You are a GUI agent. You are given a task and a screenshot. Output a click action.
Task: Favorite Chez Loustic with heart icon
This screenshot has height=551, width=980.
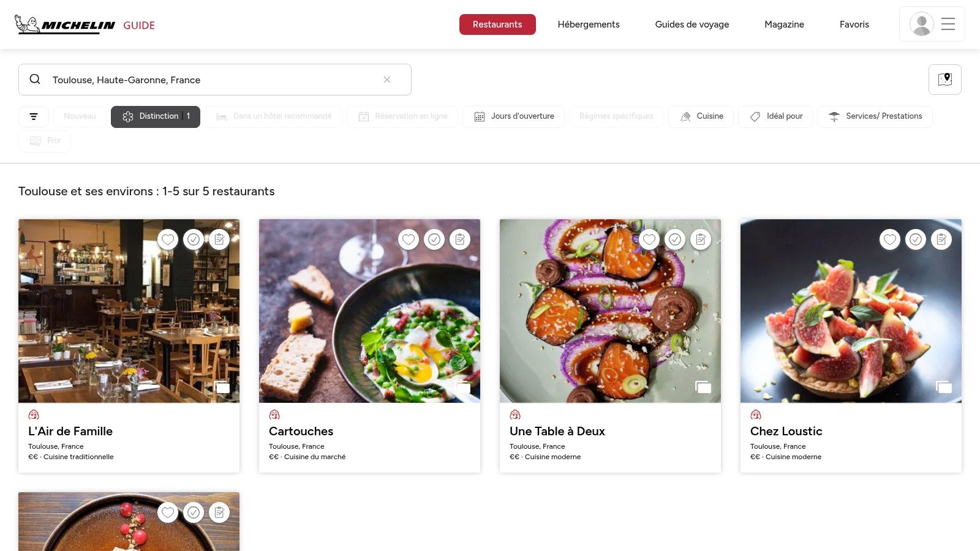[890, 239]
